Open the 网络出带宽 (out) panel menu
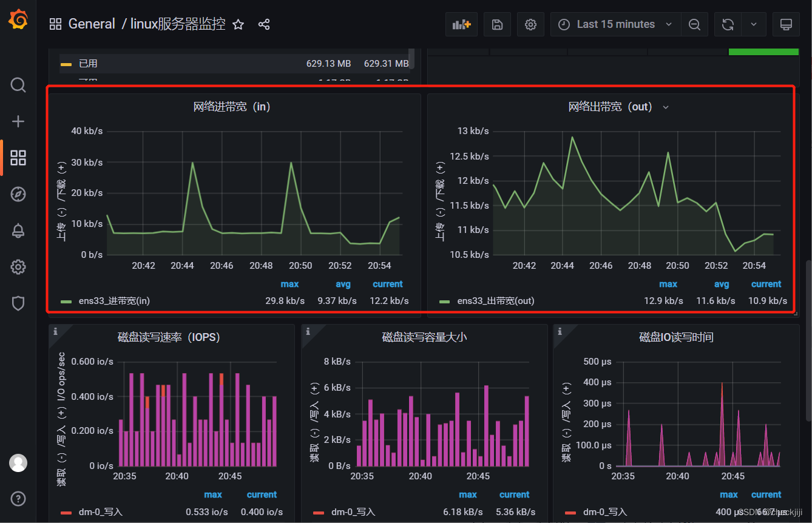Image resolution: width=812 pixels, height=523 pixels. pos(665,106)
